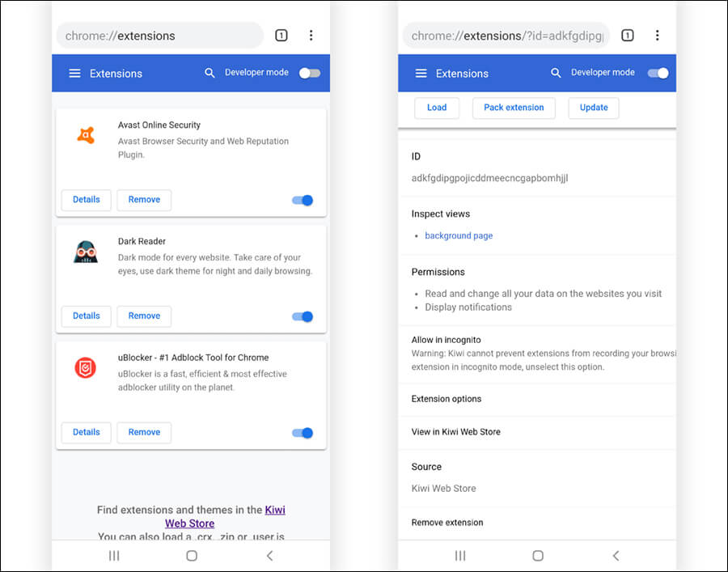This screenshot has width=728, height=572.
Task: Click search icon in left Extensions header
Action: (210, 73)
